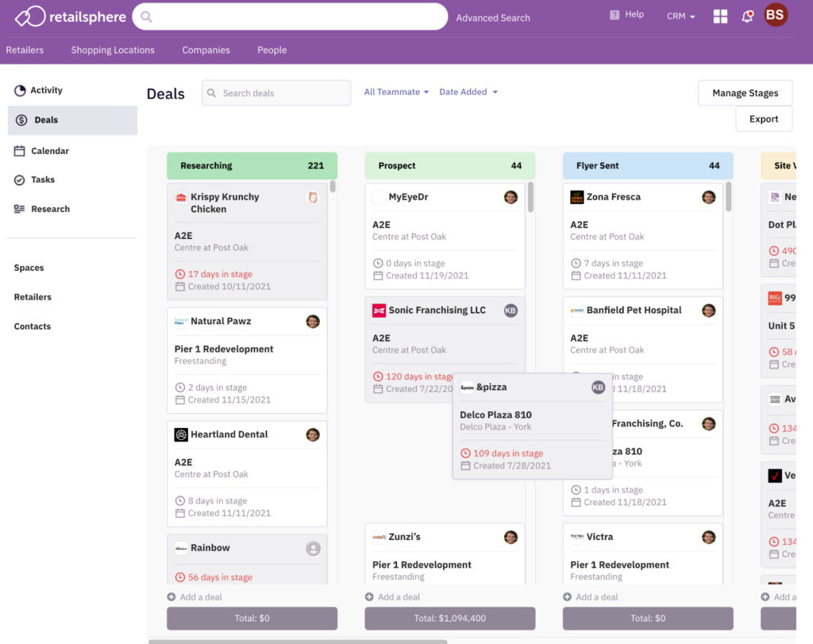The height and width of the screenshot is (644, 813).
Task: Add a deal in Researching column
Action: [x=195, y=597]
